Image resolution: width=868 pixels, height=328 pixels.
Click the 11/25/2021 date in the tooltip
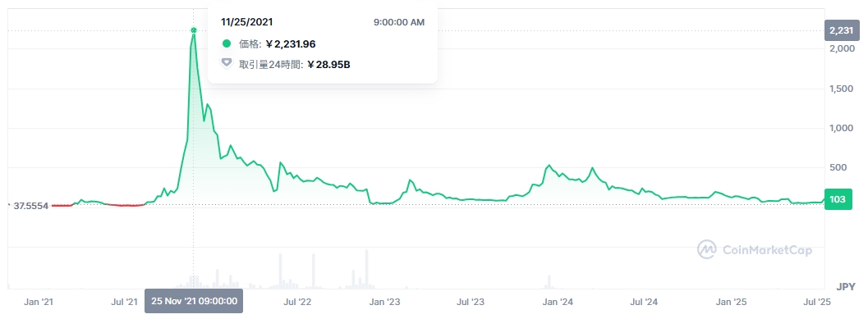coord(248,22)
